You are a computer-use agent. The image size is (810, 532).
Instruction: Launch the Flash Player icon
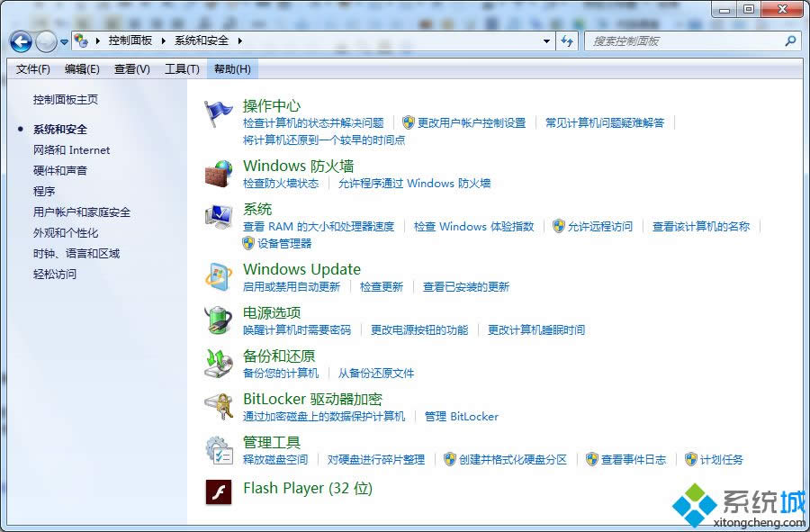(219, 491)
